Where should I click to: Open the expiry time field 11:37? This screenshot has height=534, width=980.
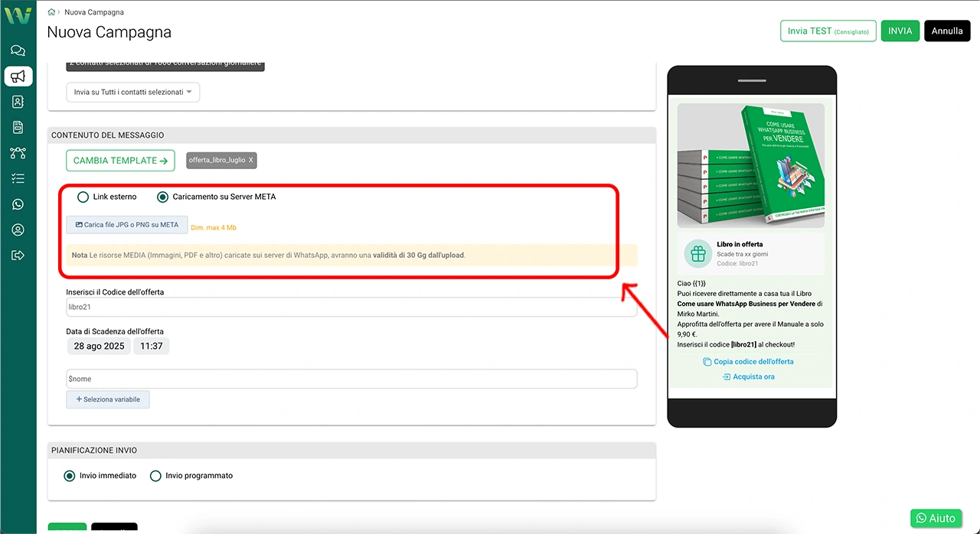point(152,347)
